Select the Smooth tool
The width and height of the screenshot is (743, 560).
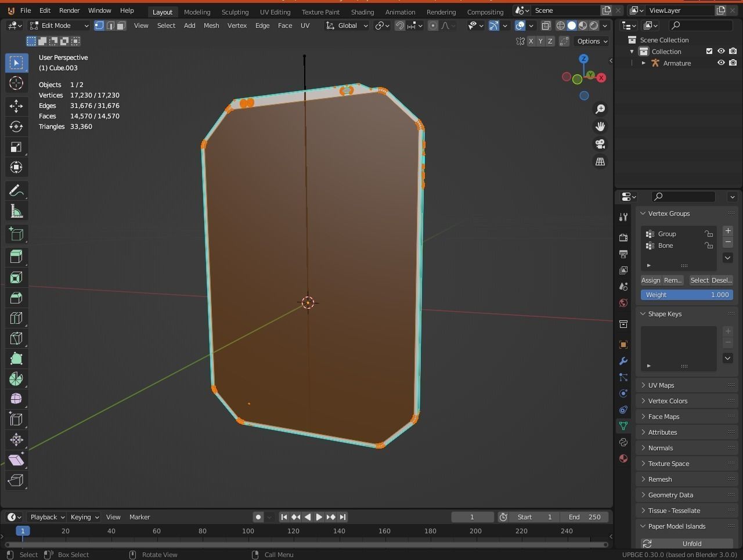(16, 399)
